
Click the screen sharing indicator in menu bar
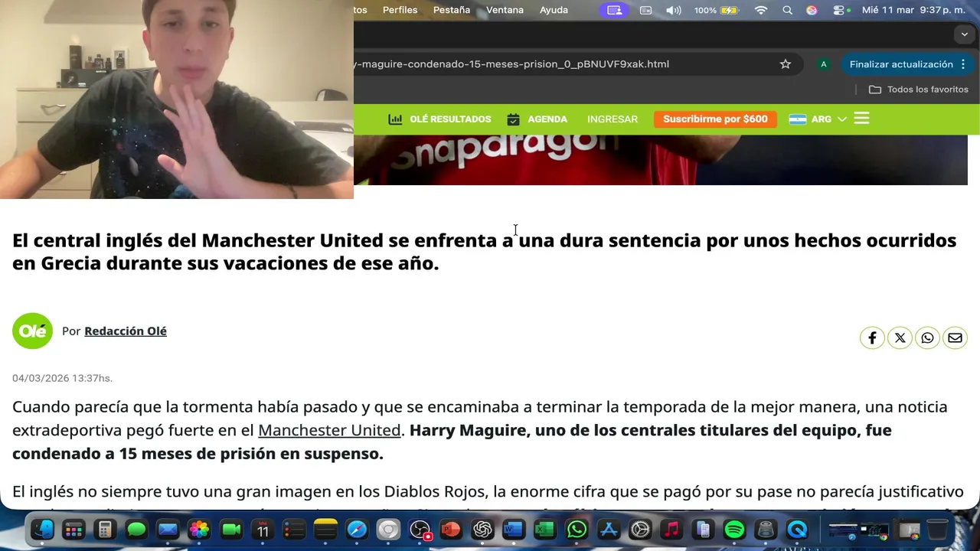coord(614,10)
